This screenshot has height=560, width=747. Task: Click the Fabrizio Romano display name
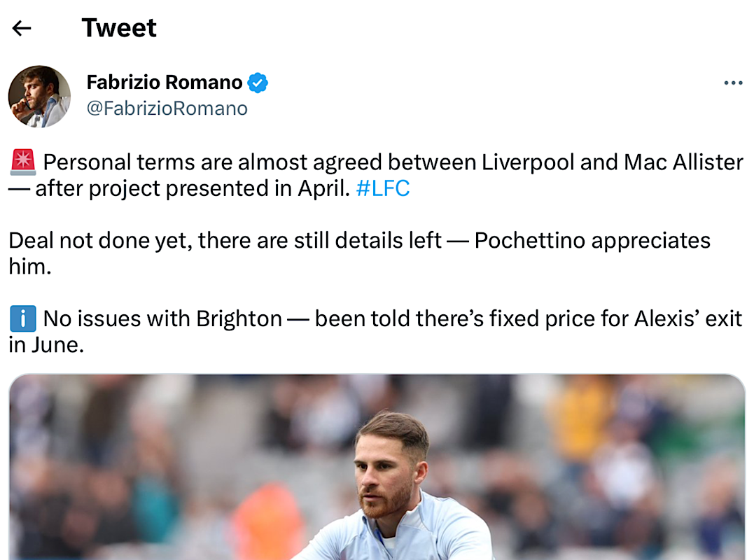(165, 83)
